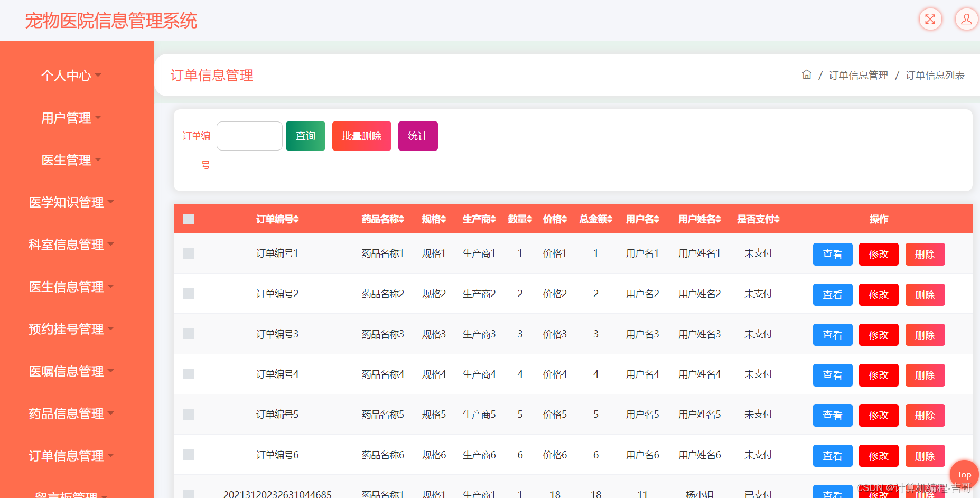
Task: Check the checkbox for 订单编号1 row
Action: click(189, 253)
